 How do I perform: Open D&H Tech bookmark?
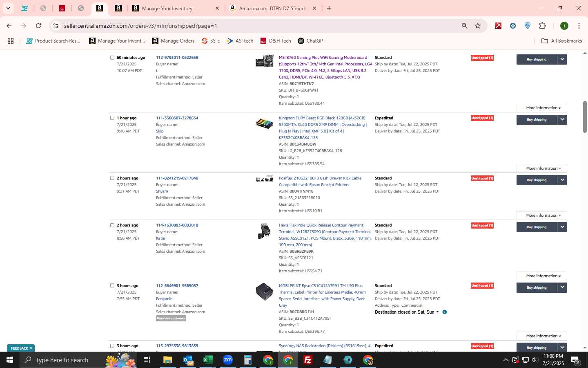pos(276,41)
